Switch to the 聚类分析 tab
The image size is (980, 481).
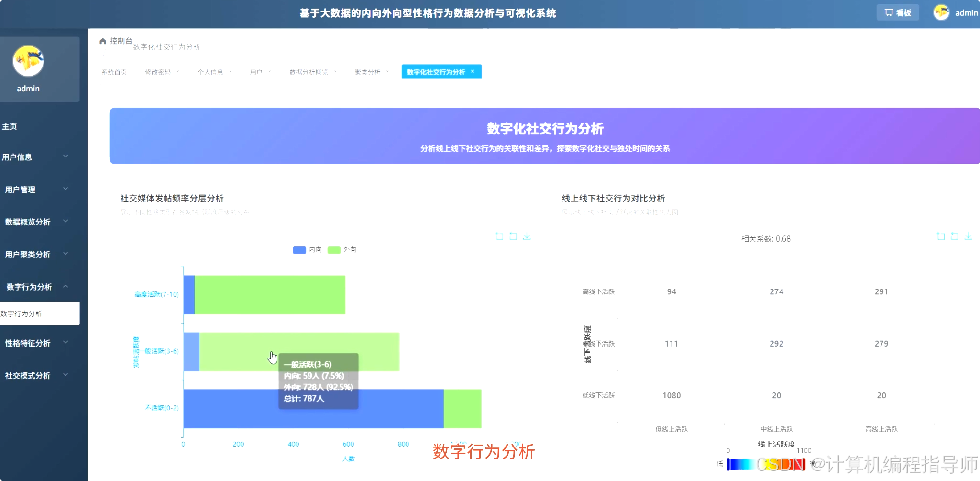367,72
